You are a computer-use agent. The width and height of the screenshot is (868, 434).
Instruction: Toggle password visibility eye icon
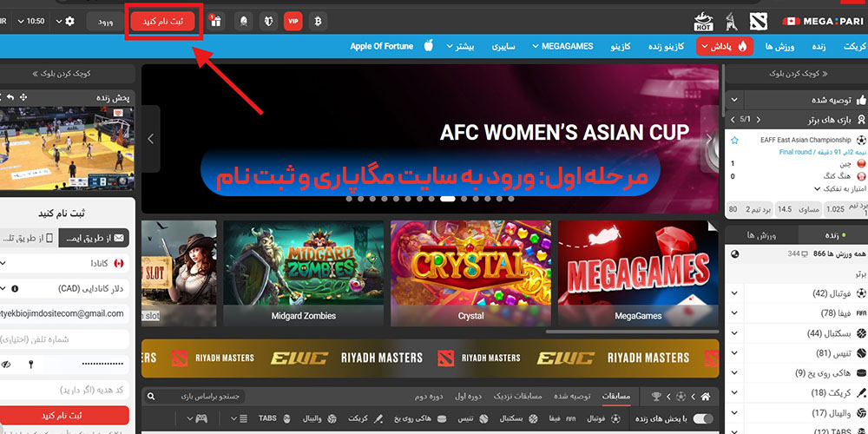[x=6, y=365]
